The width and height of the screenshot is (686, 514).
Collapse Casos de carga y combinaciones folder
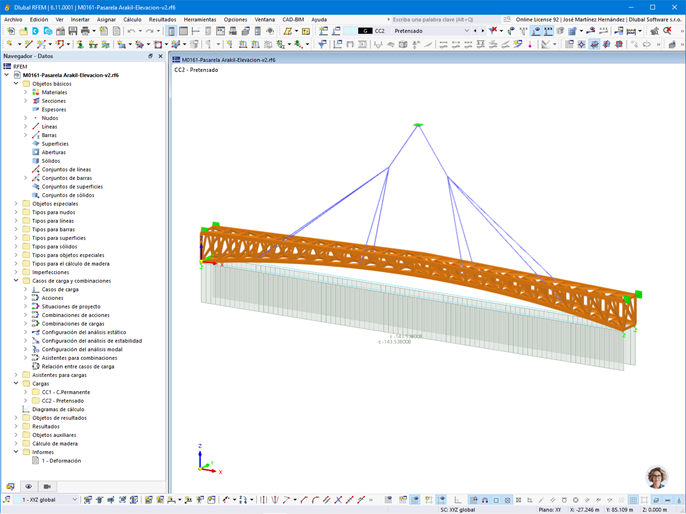pos(16,281)
